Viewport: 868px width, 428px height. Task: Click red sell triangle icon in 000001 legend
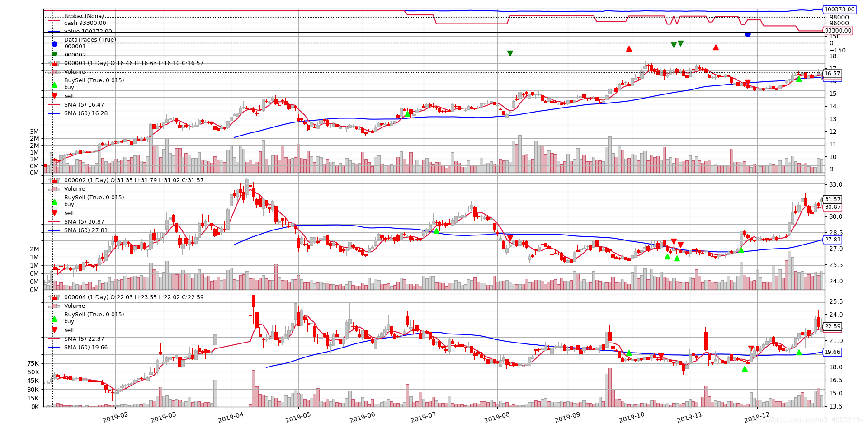point(54,96)
